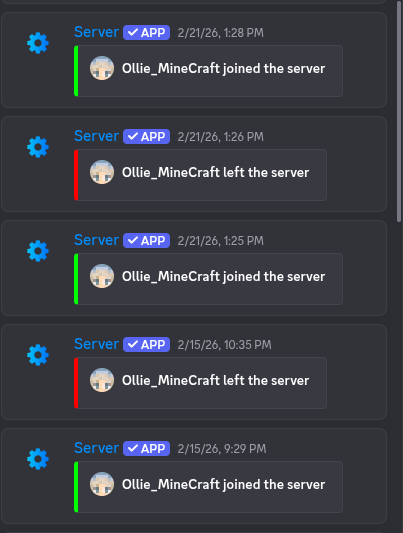Click the APP badge on the 1:25 PM message
Screen dimensions: 403x533
146,241
